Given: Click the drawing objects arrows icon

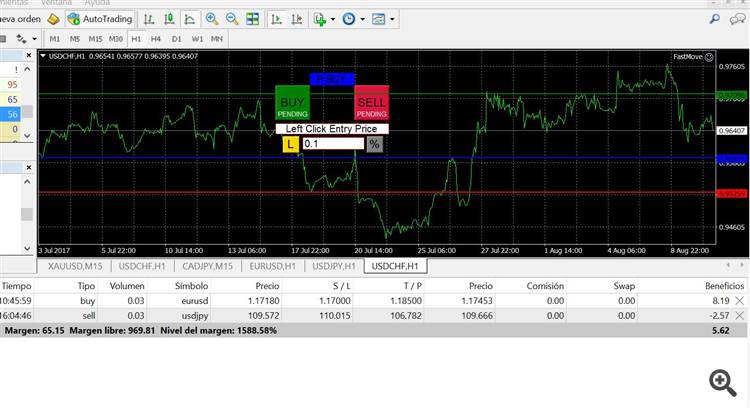Looking at the screenshot, I should click(21, 39).
